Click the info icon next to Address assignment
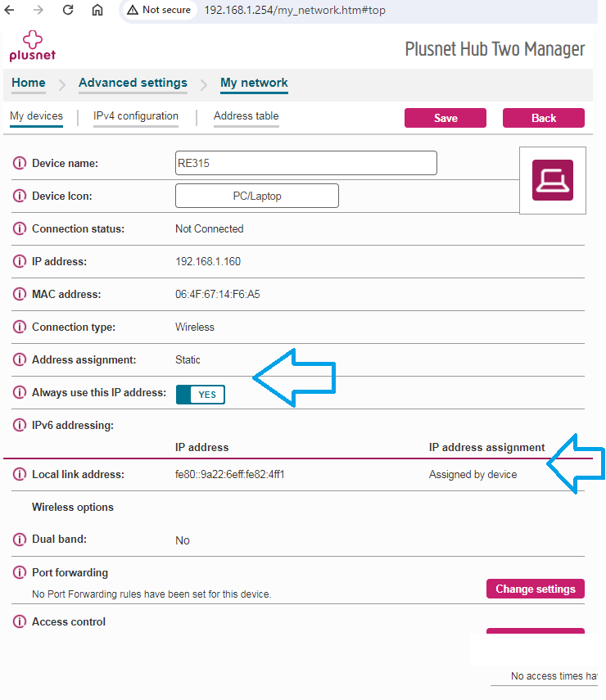Screen dimensions: 606x700 [x=19, y=359]
